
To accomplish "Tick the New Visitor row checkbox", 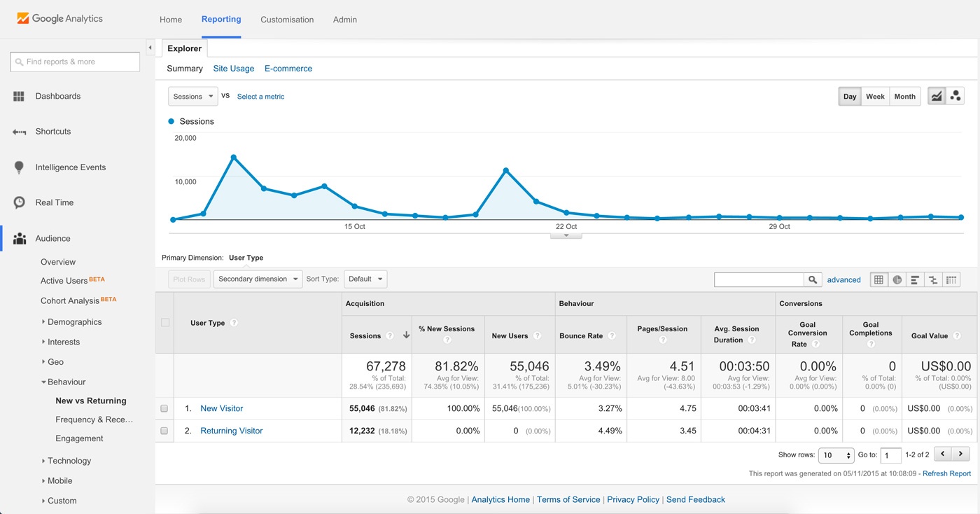I will click(x=164, y=409).
